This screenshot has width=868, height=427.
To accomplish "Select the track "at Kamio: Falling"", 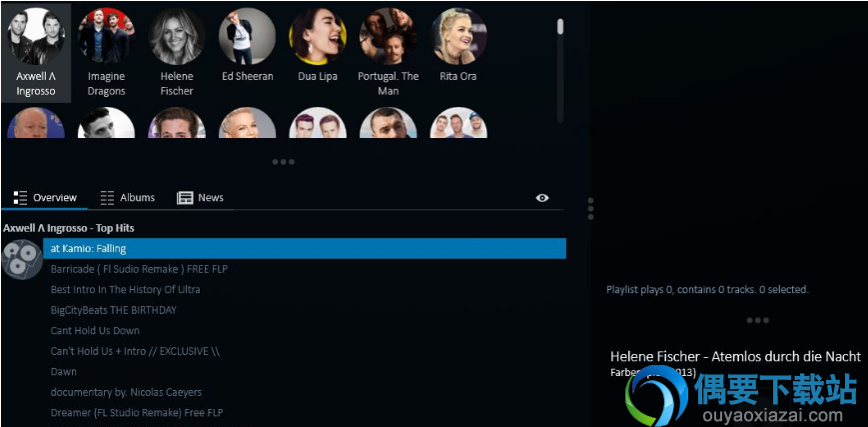I will (305, 248).
